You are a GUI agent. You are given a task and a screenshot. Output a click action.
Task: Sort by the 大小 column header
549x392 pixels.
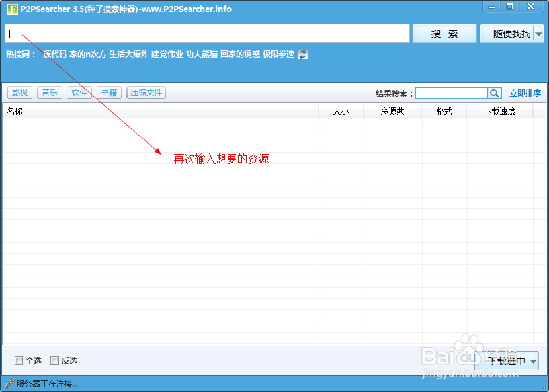341,111
